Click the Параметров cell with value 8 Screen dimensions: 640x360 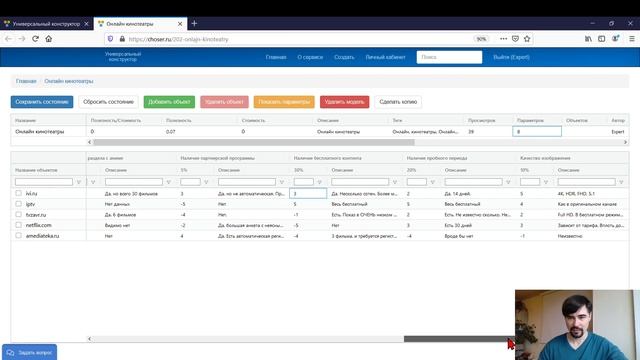coord(537,131)
